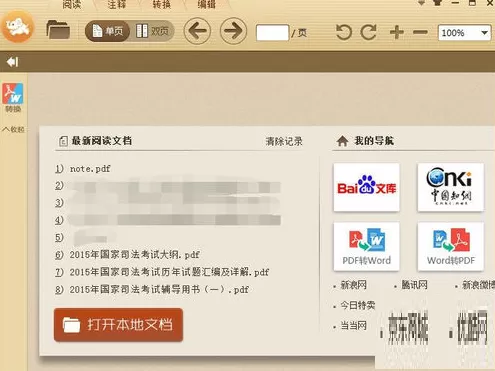The image size is (495, 371).
Task: Open the 当当网 link
Action: tap(353, 325)
